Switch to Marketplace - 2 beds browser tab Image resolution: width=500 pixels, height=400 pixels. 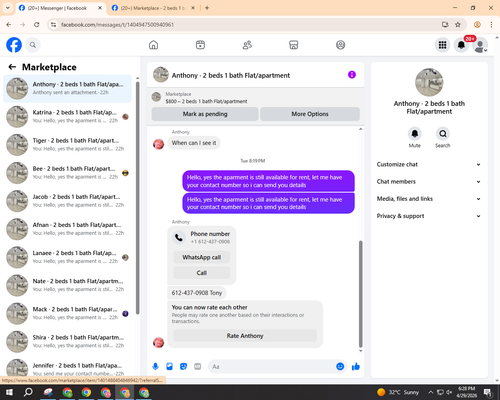pyautogui.click(x=152, y=8)
